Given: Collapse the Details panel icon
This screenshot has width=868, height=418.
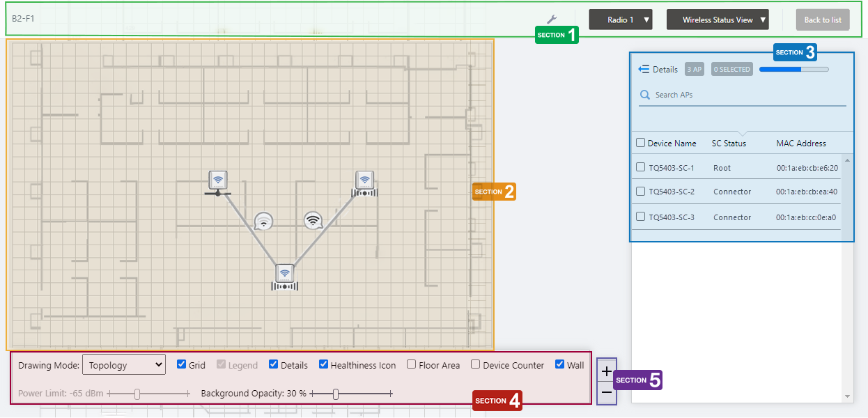Looking at the screenshot, I should click(x=644, y=69).
